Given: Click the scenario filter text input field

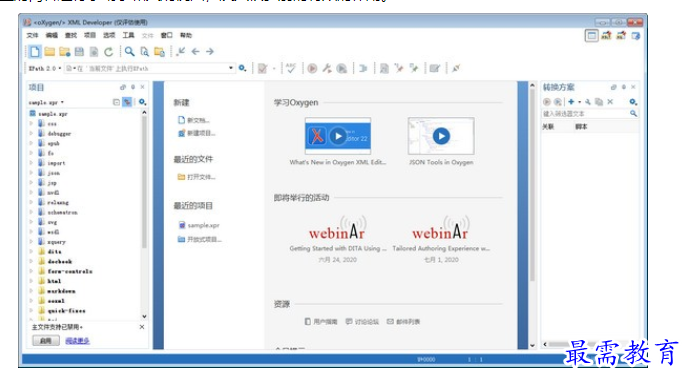Looking at the screenshot, I should click(x=585, y=114).
